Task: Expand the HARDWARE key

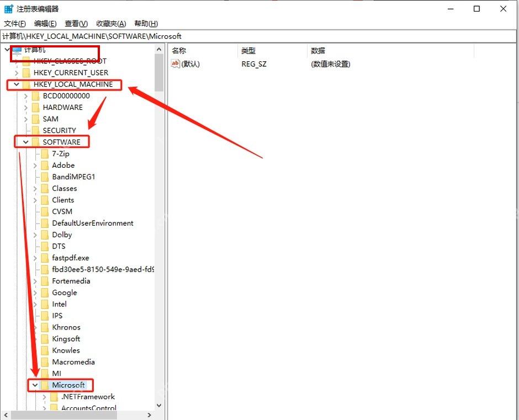Action: 26,108
